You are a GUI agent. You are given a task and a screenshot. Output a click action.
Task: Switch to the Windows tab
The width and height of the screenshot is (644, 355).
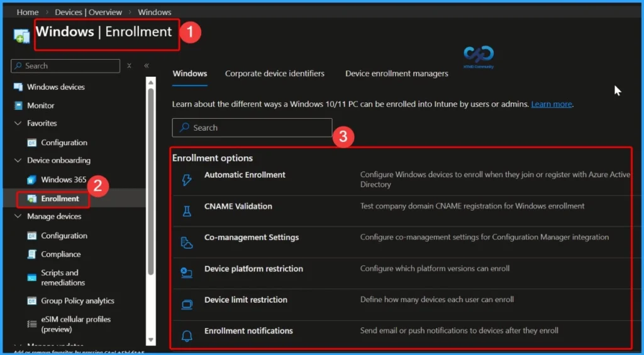pos(190,74)
